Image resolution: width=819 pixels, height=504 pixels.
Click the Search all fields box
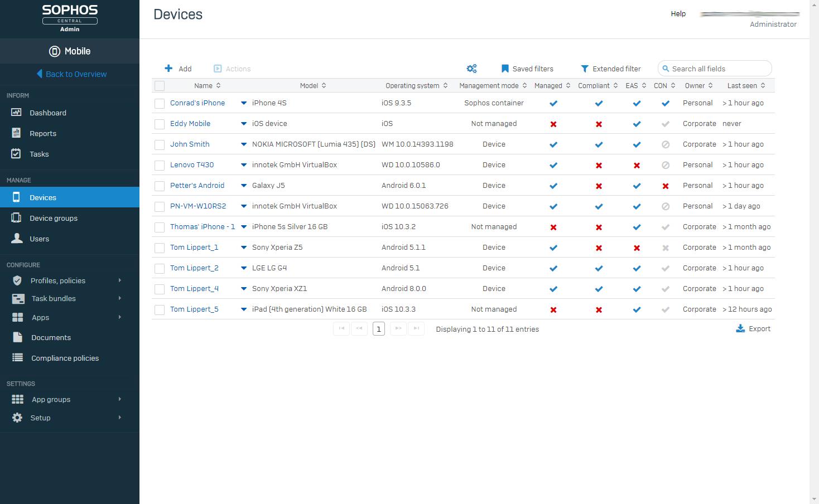point(715,69)
